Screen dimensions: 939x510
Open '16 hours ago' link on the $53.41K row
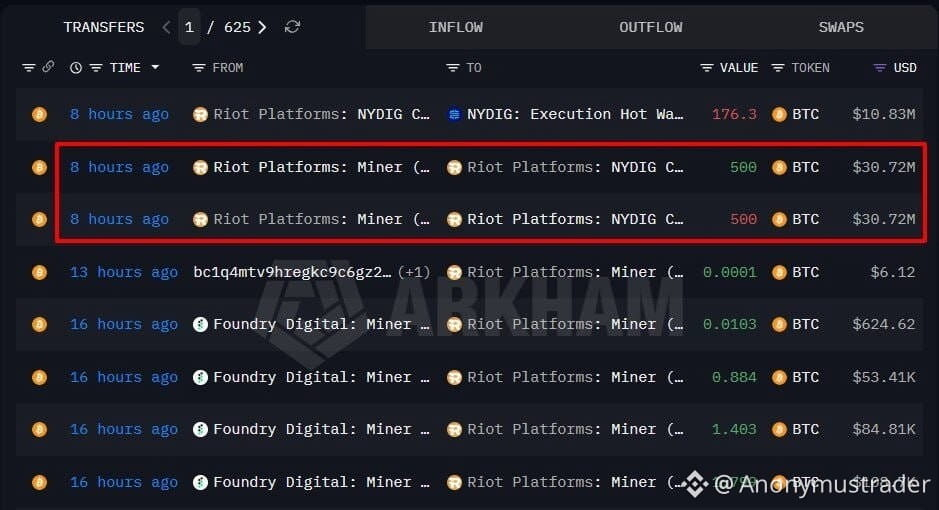123,377
